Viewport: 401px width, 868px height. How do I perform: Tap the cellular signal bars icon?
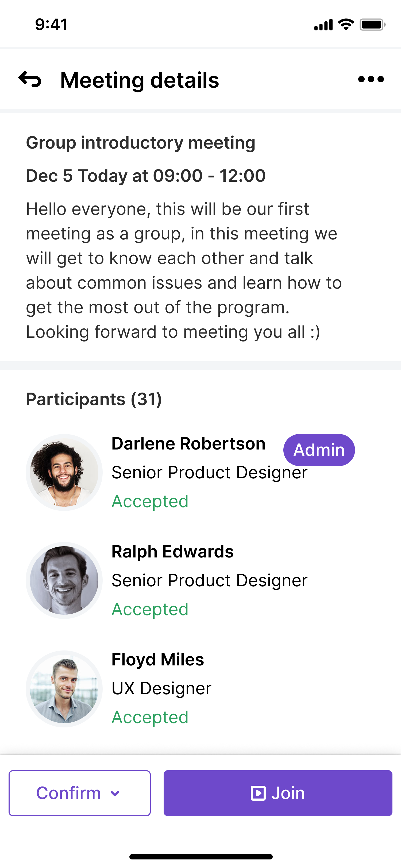pos(323,25)
